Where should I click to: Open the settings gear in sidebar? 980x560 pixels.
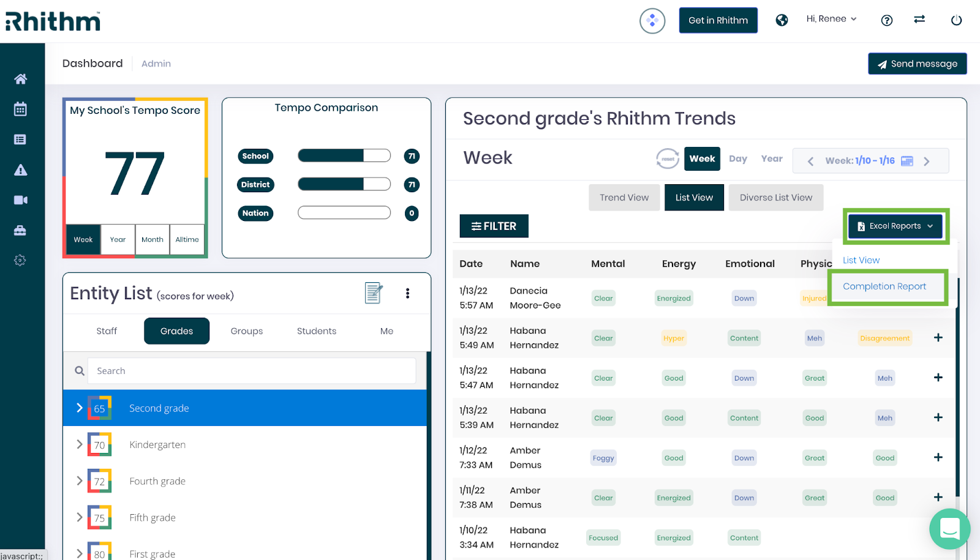[20, 260]
